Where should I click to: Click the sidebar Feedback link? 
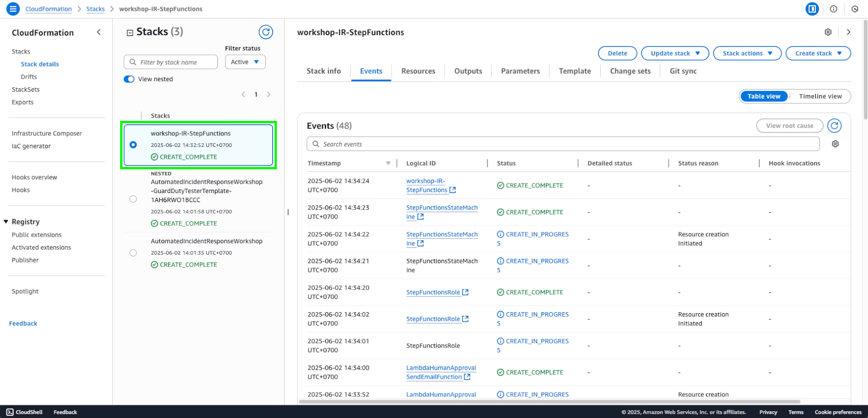point(23,324)
